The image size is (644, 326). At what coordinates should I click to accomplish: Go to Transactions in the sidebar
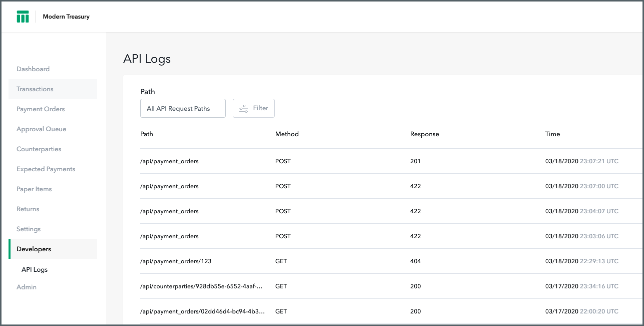(x=35, y=89)
